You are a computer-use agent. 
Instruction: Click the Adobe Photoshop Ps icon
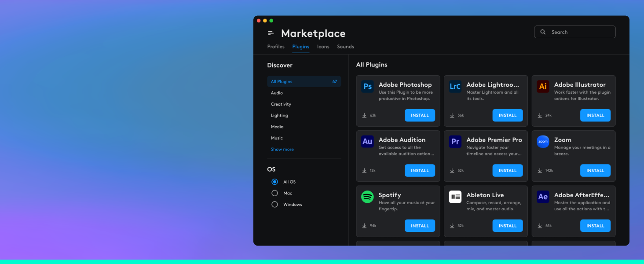click(x=367, y=87)
